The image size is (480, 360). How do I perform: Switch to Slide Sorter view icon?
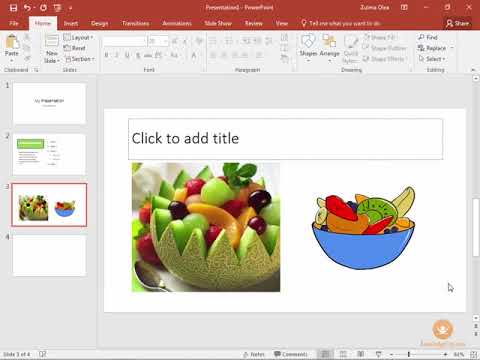pyautogui.click(x=343, y=354)
